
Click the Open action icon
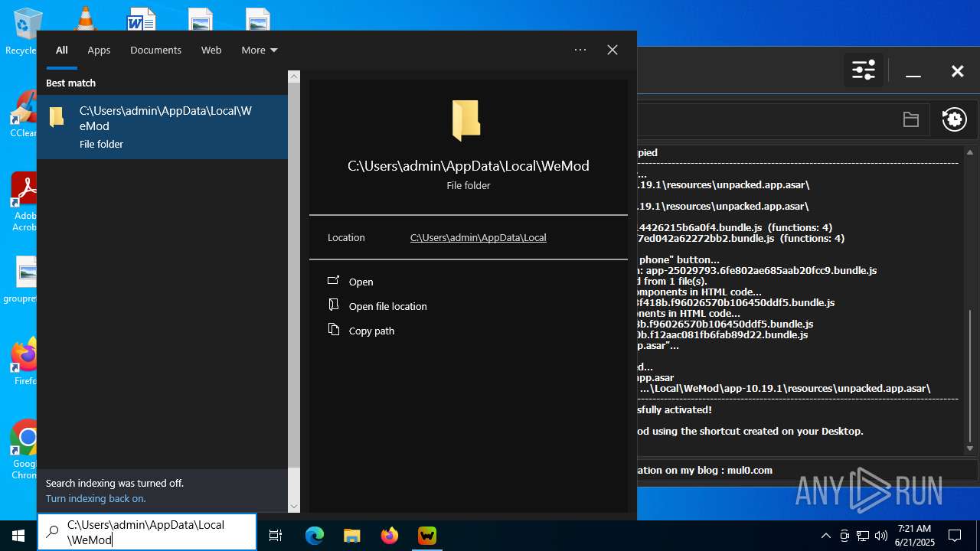333,281
